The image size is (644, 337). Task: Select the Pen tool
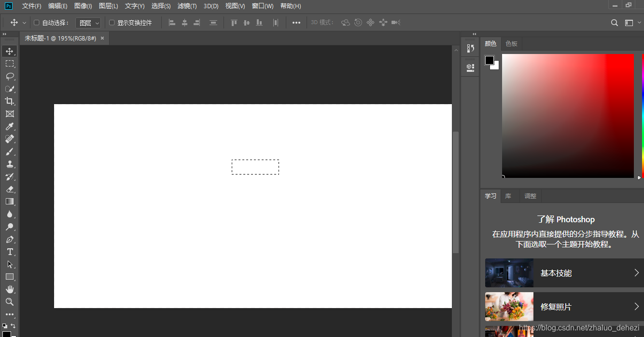click(10, 239)
